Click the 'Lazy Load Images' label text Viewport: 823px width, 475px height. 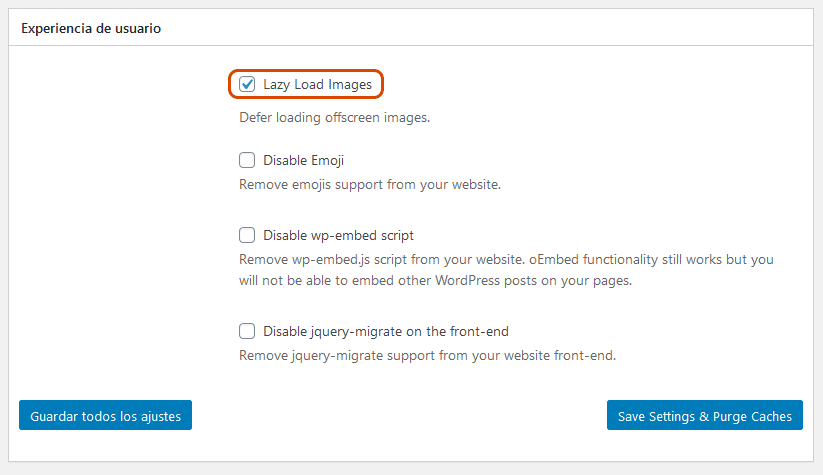pos(317,85)
